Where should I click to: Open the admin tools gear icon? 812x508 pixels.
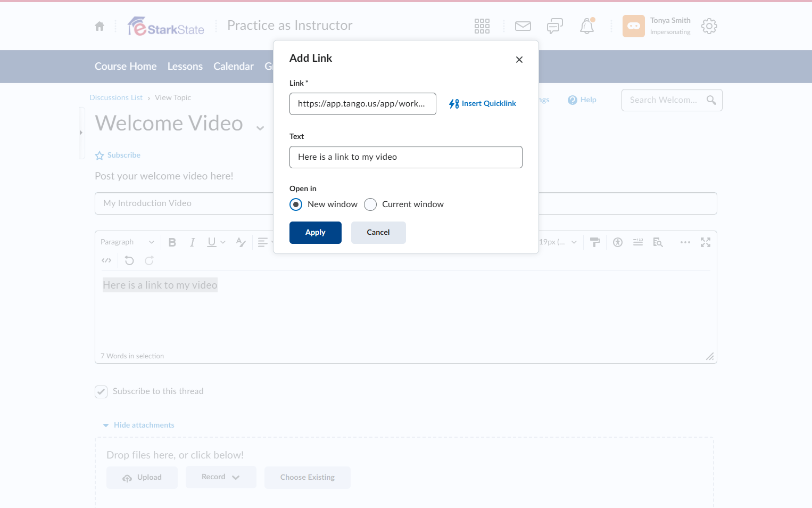(709, 26)
